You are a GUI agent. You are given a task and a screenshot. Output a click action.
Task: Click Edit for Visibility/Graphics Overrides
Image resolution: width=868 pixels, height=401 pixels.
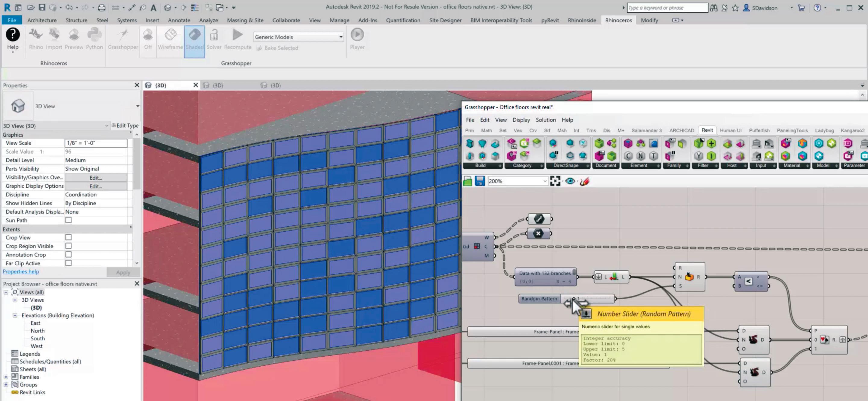click(x=96, y=177)
